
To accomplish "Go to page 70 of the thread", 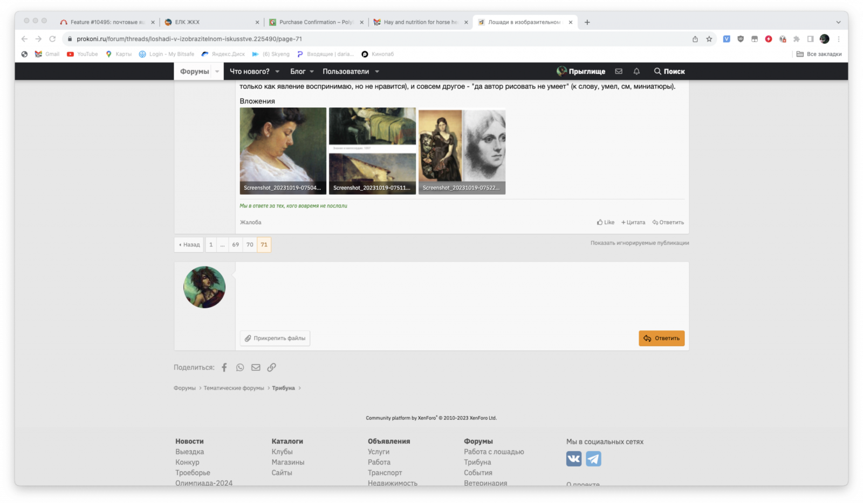I will [x=250, y=245].
